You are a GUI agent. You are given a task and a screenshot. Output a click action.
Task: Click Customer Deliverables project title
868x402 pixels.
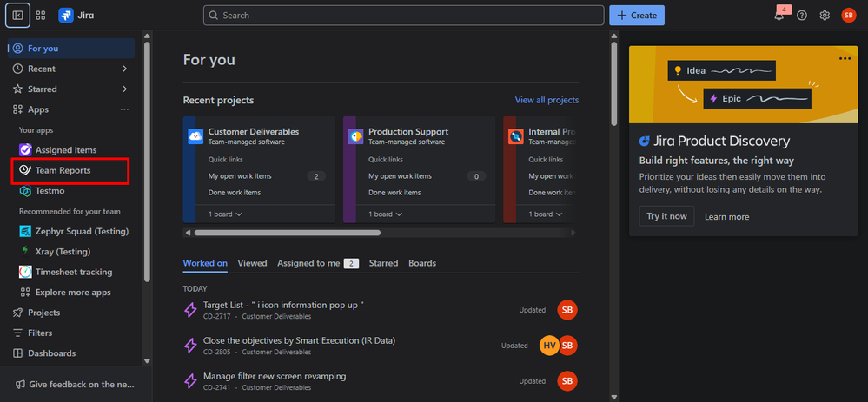click(254, 132)
